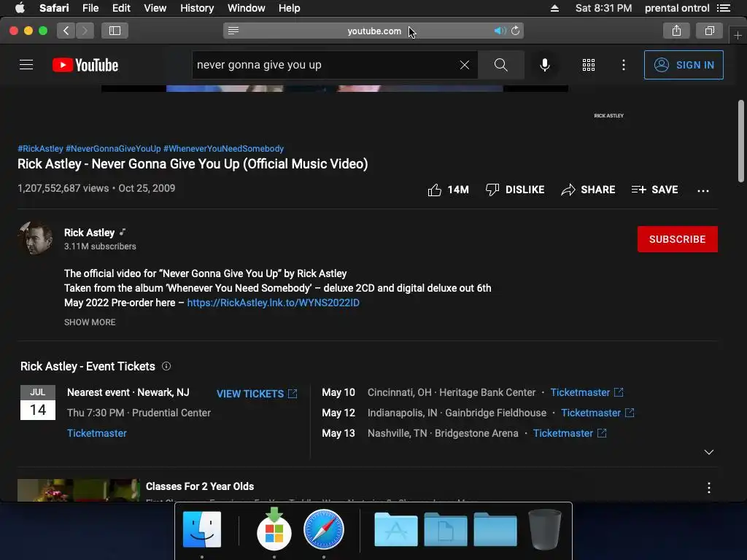The image size is (747, 560).
Task: Open the settings three-dot menu beside Sign In
Action: (x=624, y=65)
